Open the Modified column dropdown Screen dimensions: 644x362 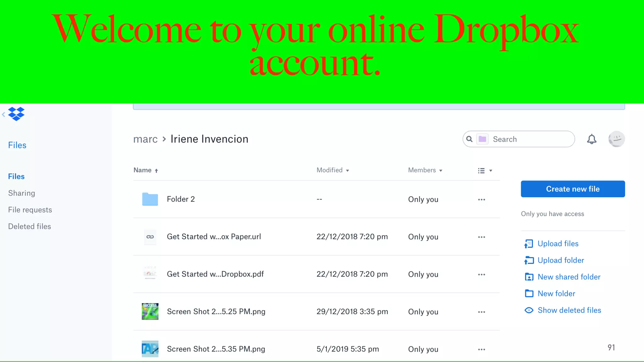[x=333, y=170]
